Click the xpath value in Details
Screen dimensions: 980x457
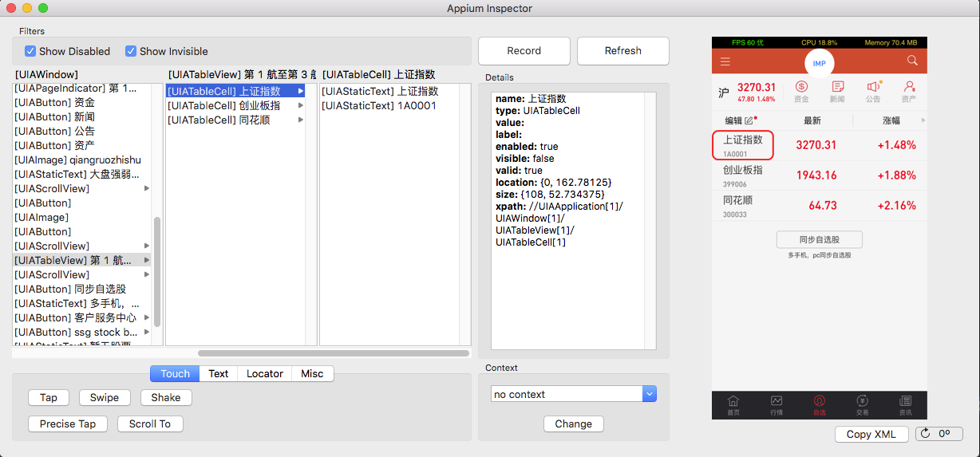pyautogui.click(x=559, y=224)
